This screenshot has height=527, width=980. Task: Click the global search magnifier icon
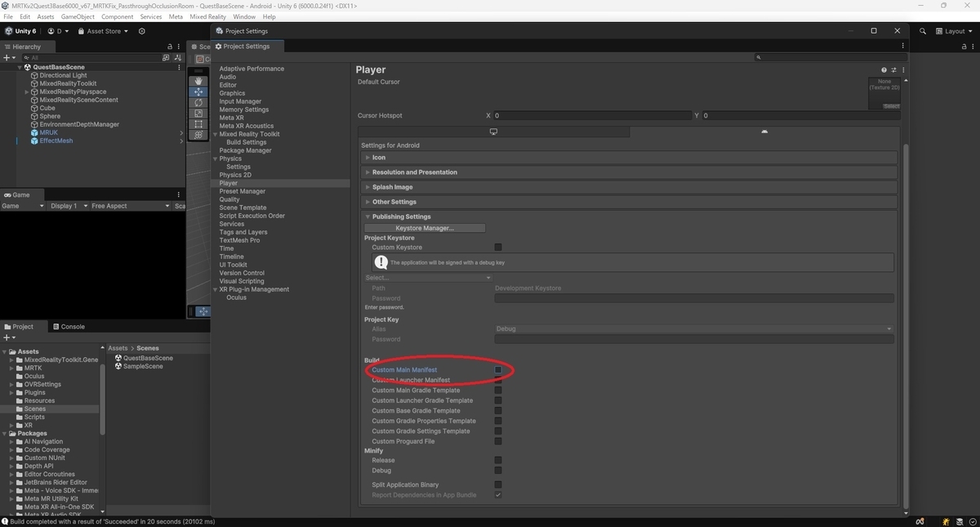[923, 31]
